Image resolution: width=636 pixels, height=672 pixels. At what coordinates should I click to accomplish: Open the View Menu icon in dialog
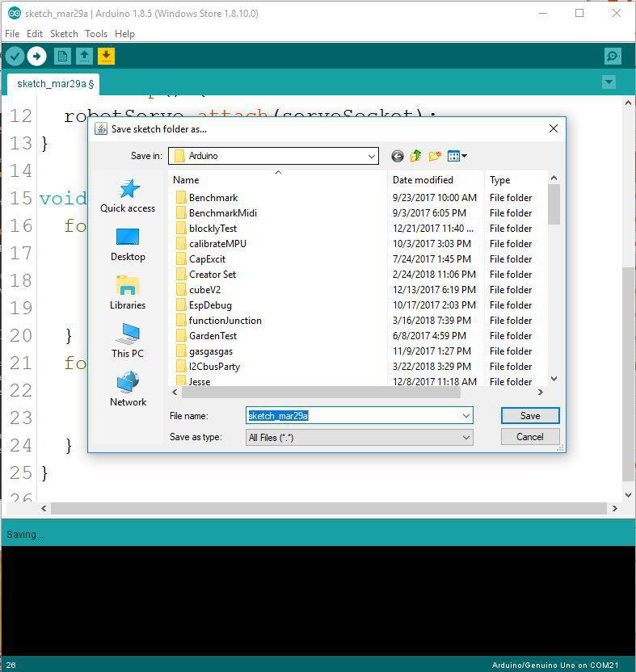pyautogui.click(x=457, y=156)
